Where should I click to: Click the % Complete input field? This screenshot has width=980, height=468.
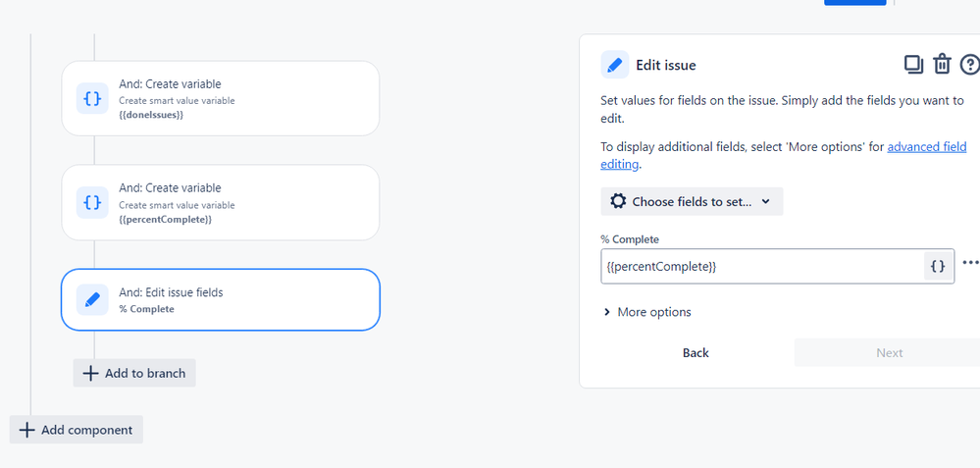(x=762, y=266)
